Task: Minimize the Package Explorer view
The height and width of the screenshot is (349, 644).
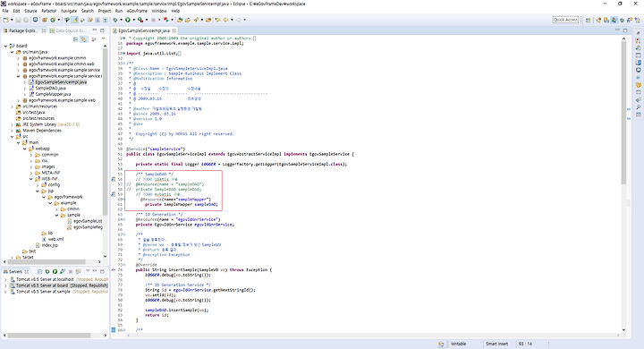Action: coord(95,30)
